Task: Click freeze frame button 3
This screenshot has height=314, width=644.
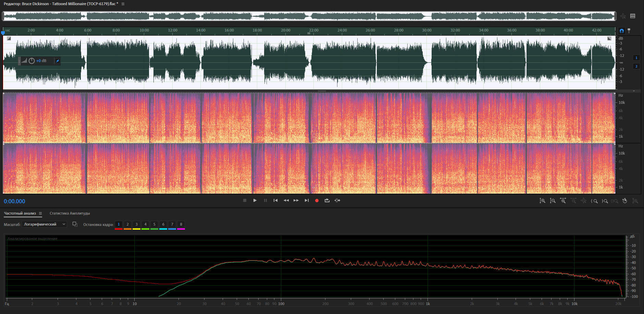Action: 136,225
